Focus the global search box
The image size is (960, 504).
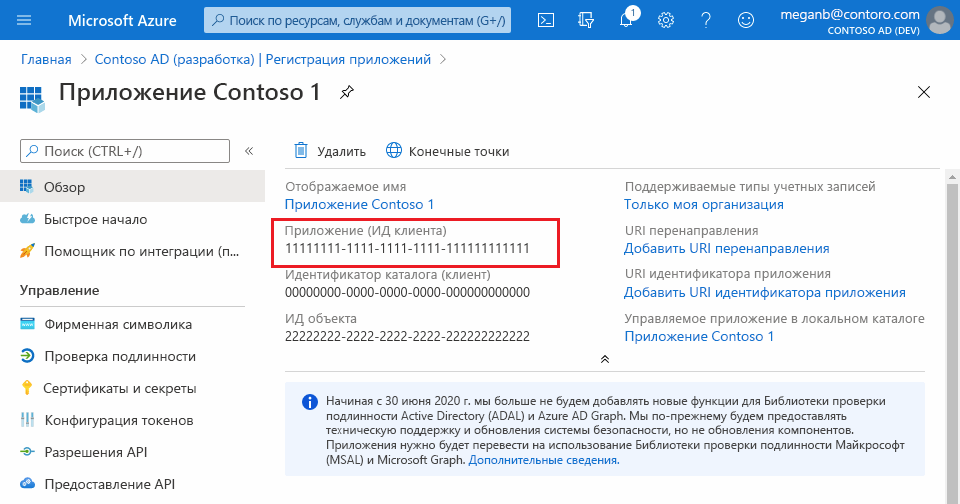tap(357, 20)
